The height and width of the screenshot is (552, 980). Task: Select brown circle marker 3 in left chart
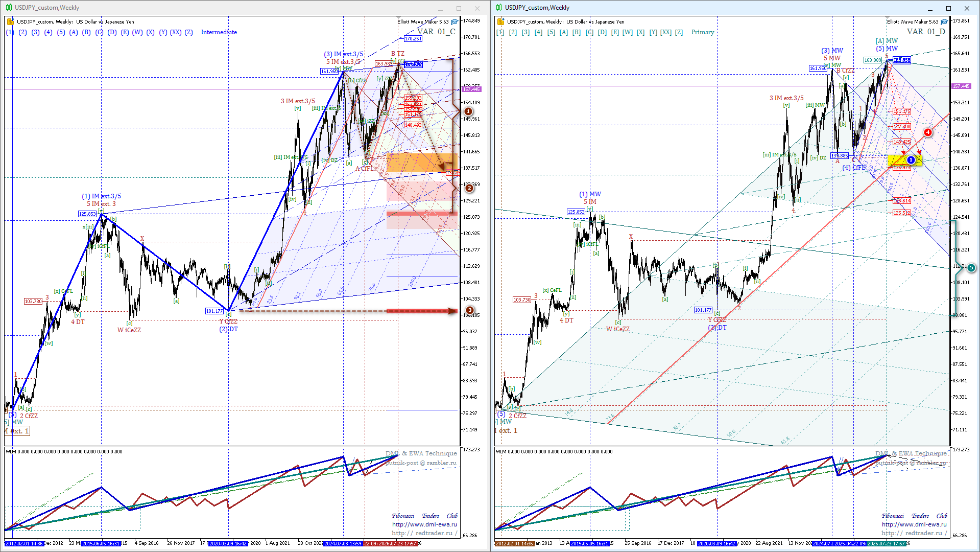click(470, 310)
